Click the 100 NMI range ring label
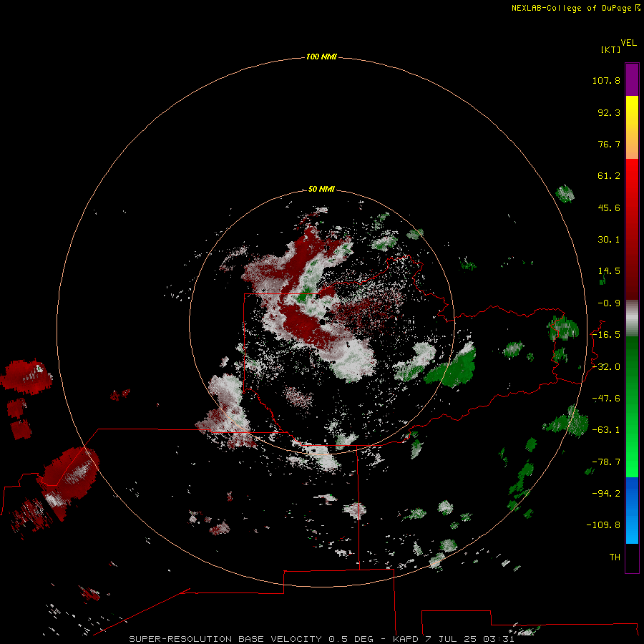The width and height of the screenshot is (644, 644). click(321, 57)
